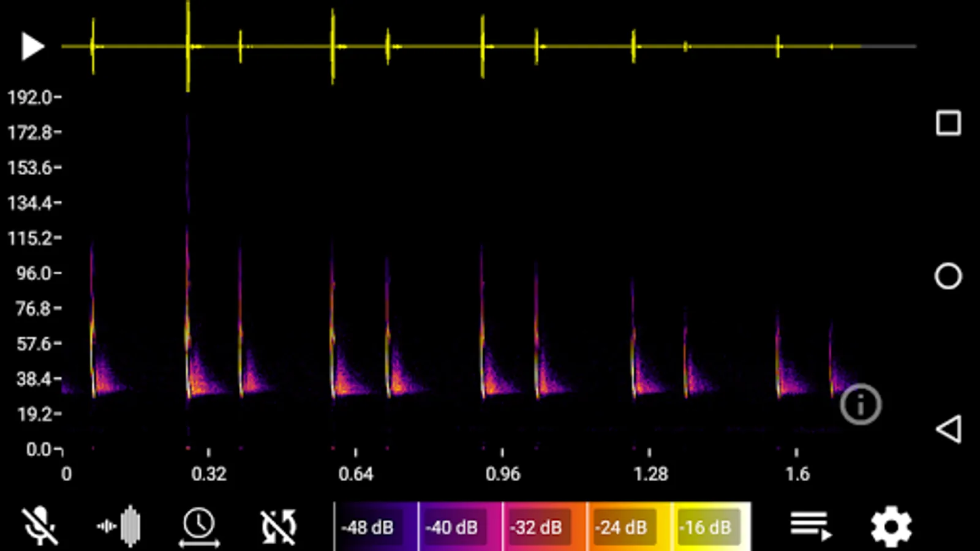Screen dimensions: 980x551
Task: Click the 19.2 frequency axis label
Action: (x=34, y=414)
